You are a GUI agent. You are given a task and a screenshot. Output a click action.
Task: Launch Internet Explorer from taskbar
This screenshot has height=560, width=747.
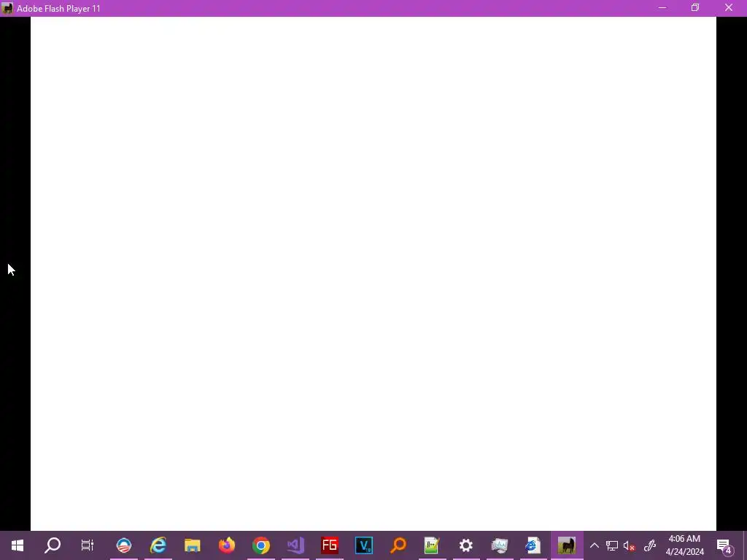(x=158, y=545)
